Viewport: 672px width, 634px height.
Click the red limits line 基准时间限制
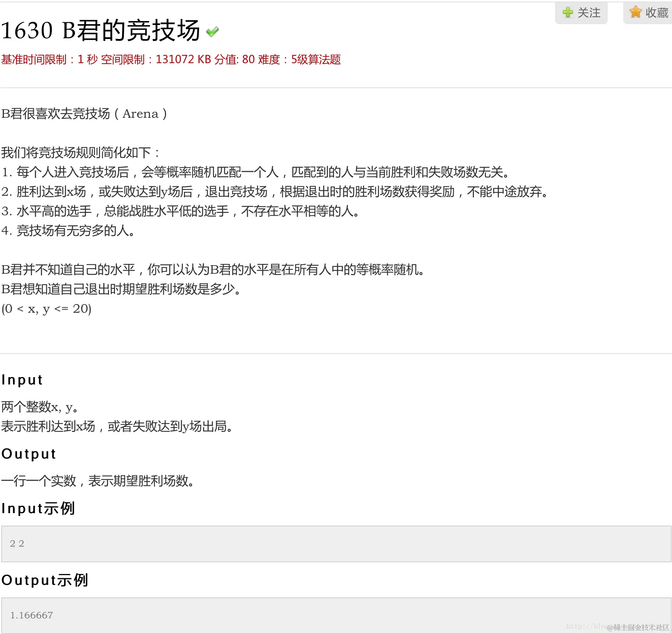pos(171,59)
